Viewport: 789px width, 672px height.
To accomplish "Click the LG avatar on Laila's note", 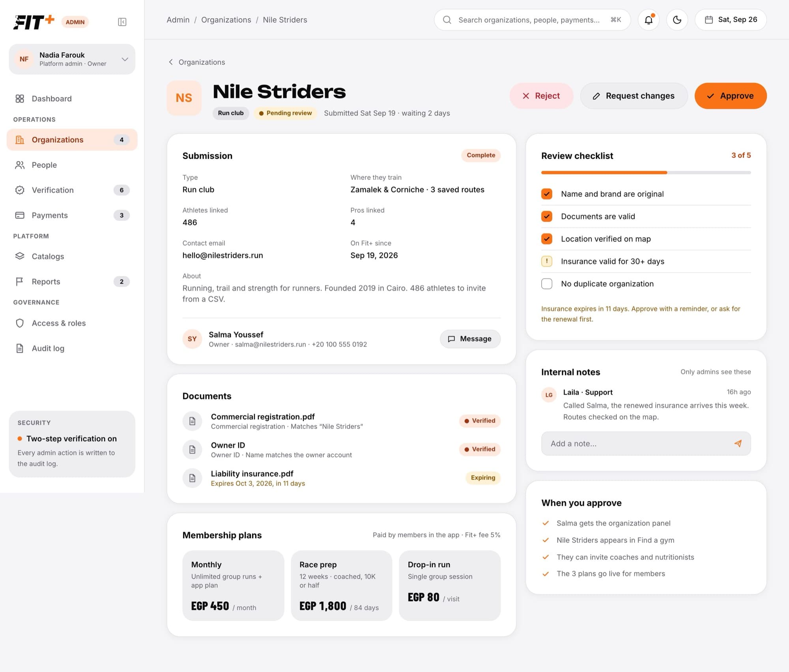I will [x=549, y=395].
